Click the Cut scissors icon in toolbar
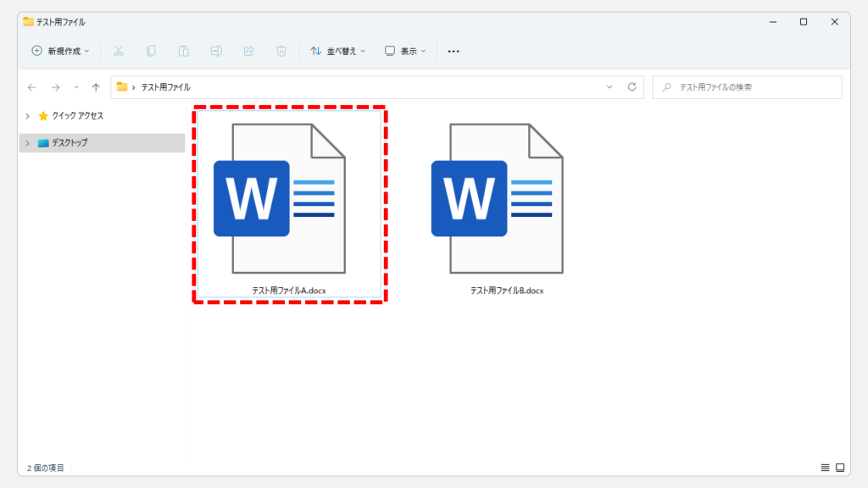The height and width of the screenshot is (488, 868). pyautogui.click(x=119, y=51)
